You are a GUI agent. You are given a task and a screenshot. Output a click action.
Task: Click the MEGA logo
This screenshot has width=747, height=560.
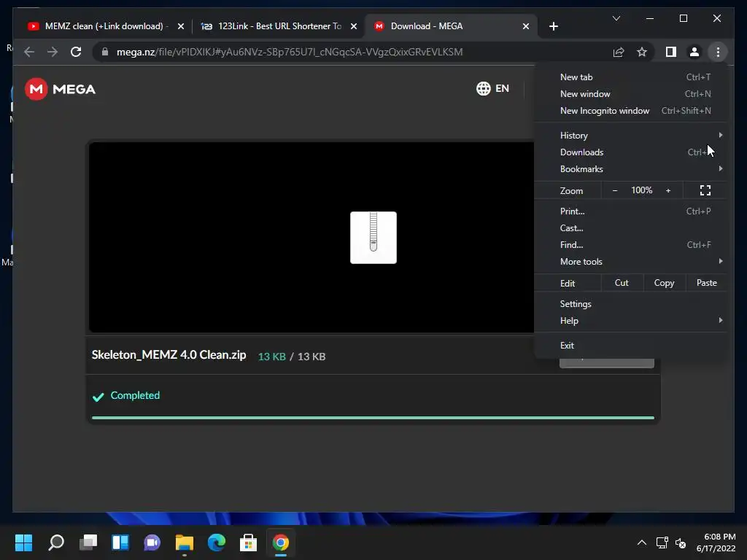click(x=60, y=89)
